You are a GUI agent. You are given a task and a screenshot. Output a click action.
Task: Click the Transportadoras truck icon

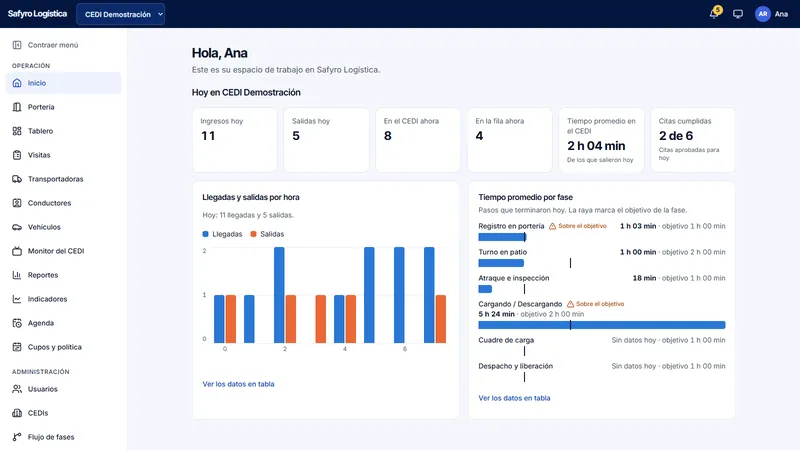[x=17, y=179]
